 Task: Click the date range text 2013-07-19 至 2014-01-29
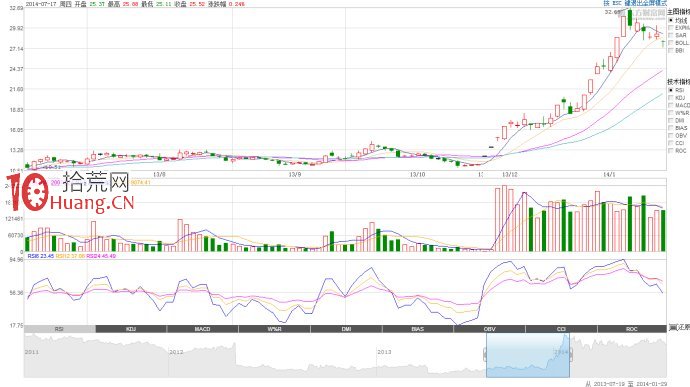(x=630, y=384)
